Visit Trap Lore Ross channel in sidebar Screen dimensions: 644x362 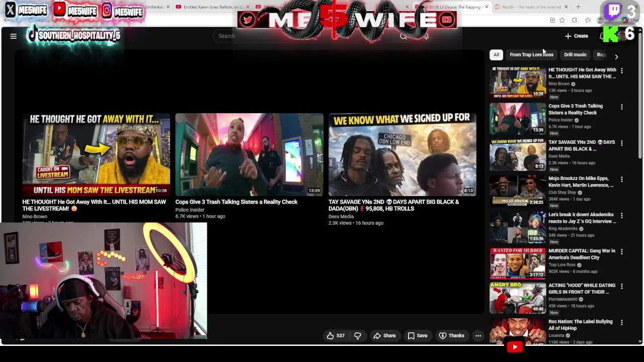pos(562,265)
